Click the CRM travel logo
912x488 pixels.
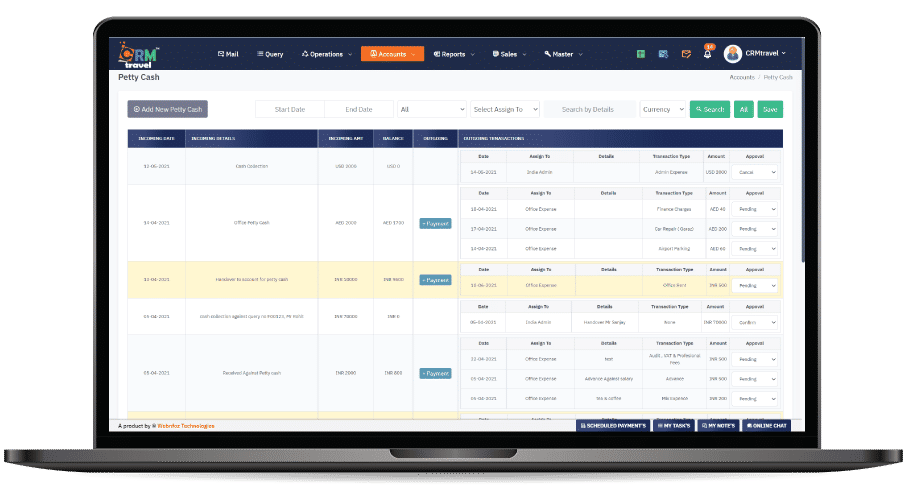click(138, 55)
